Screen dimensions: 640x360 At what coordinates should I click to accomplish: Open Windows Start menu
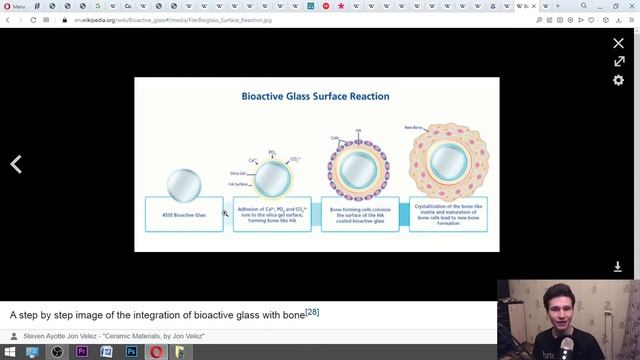point(9,352)
